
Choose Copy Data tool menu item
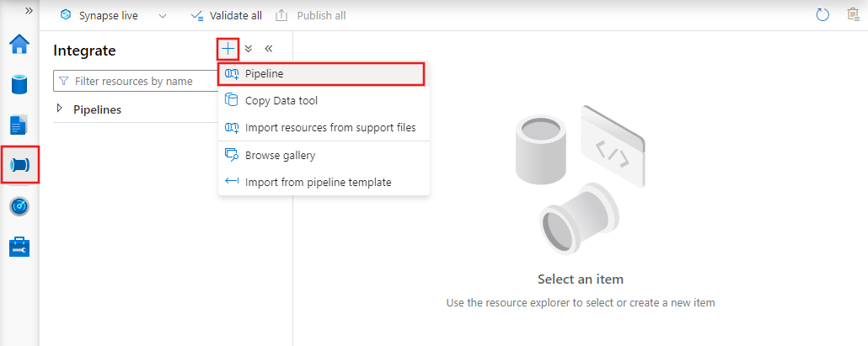pos(281,101)
